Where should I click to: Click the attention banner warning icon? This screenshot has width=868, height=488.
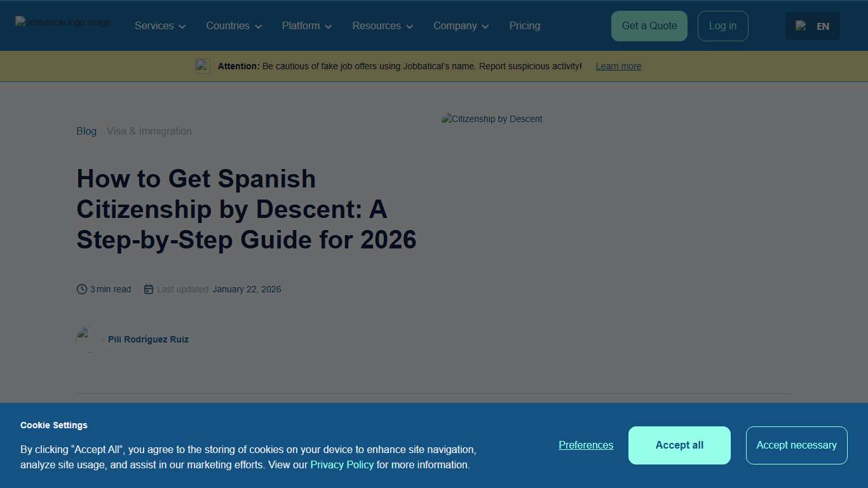(201, 65)
